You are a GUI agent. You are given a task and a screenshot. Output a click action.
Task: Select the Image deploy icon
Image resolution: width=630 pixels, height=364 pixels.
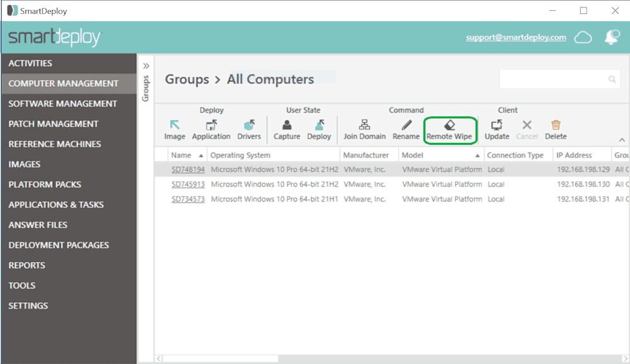pyautogui.click(x=175, y=129)
